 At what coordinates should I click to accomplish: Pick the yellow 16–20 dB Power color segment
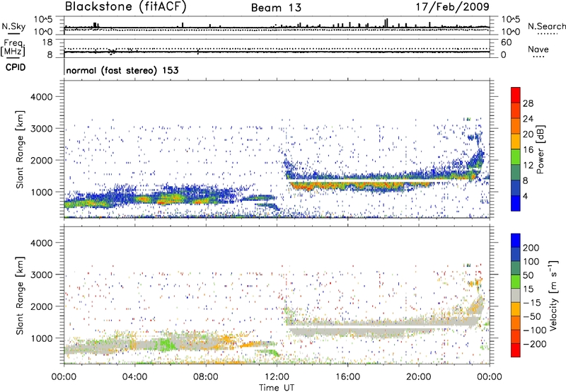[x=516, y=142]
